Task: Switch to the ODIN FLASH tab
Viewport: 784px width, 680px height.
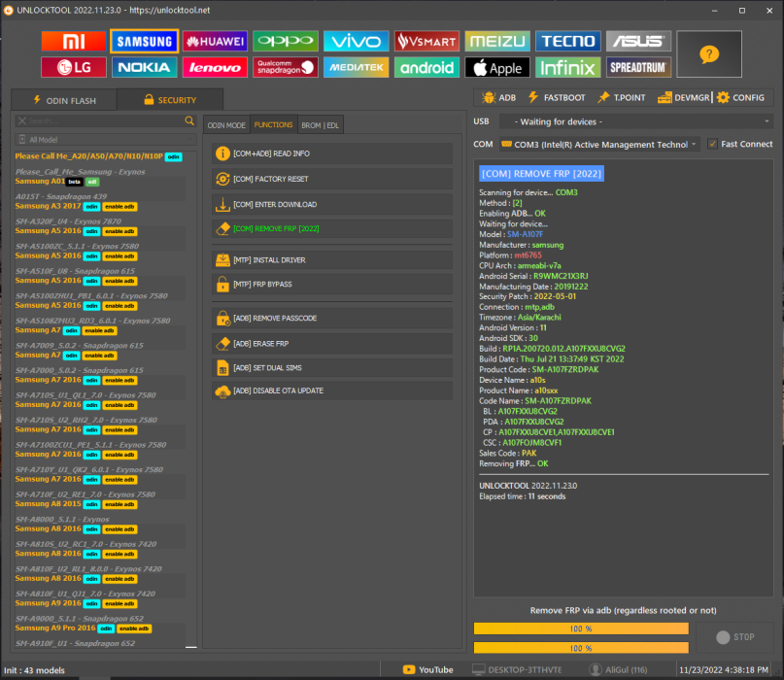Action: tap(64, 100)
